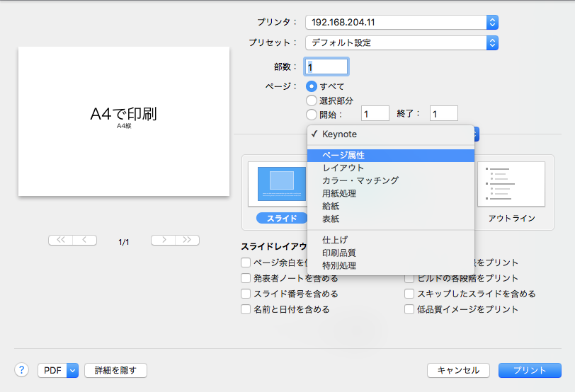Open the プリンタ dropdown
Viewport: 575px width, 392px height.
click(402, 22)
